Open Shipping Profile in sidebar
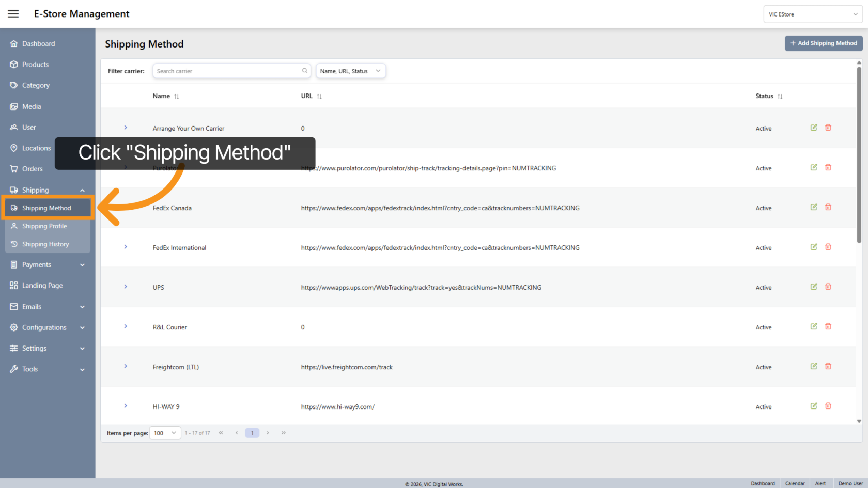The height and width of the screenshot is (488, 868). (44, 226)
